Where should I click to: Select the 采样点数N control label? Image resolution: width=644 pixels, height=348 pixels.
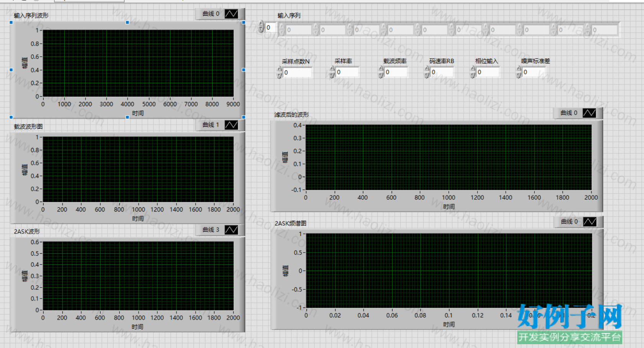coord(296,61)
